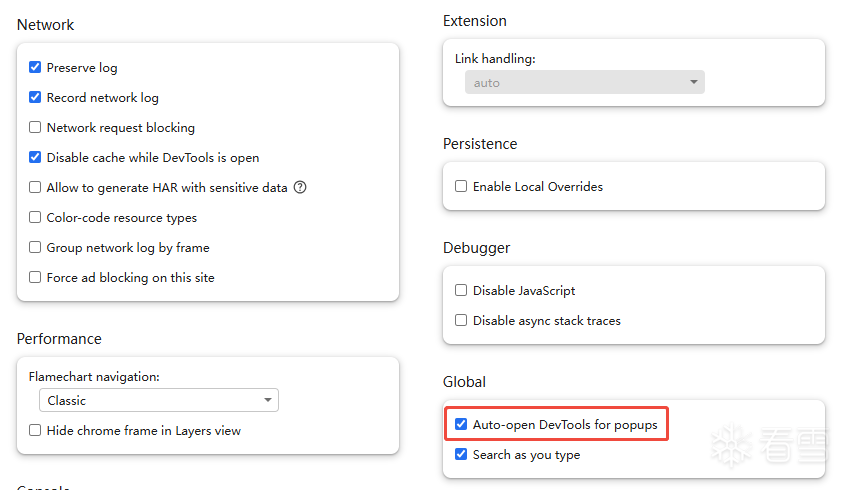850x490 pixels.
Task: Enable Color-code resource types
Action: [35, 218]
